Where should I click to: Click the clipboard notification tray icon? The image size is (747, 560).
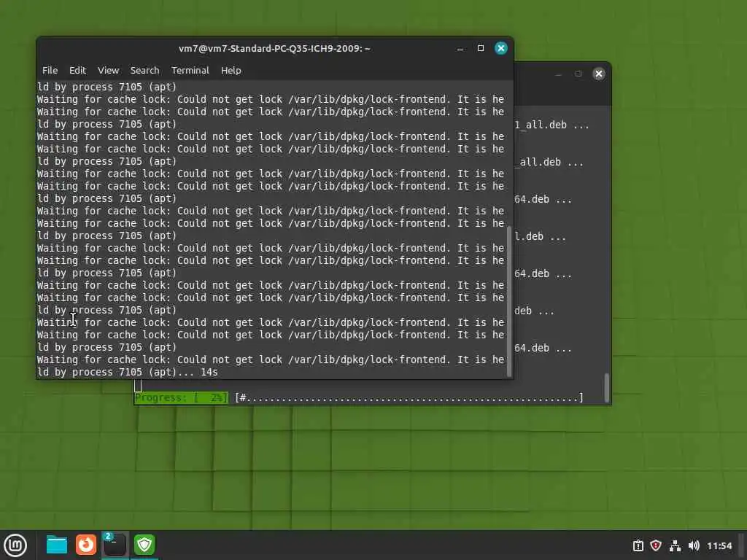coord(638,545)
